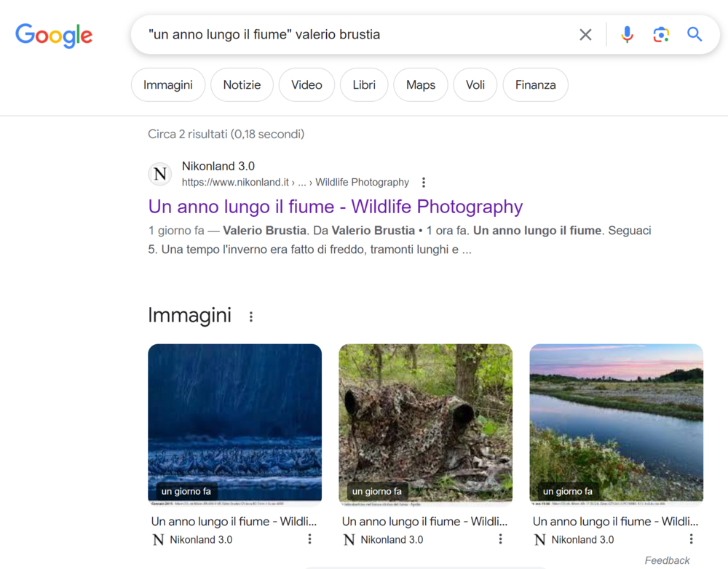728x569 pixels.
Task: Open three-dot menu beside Immagini heading
Action: click(x=250, y=317)
